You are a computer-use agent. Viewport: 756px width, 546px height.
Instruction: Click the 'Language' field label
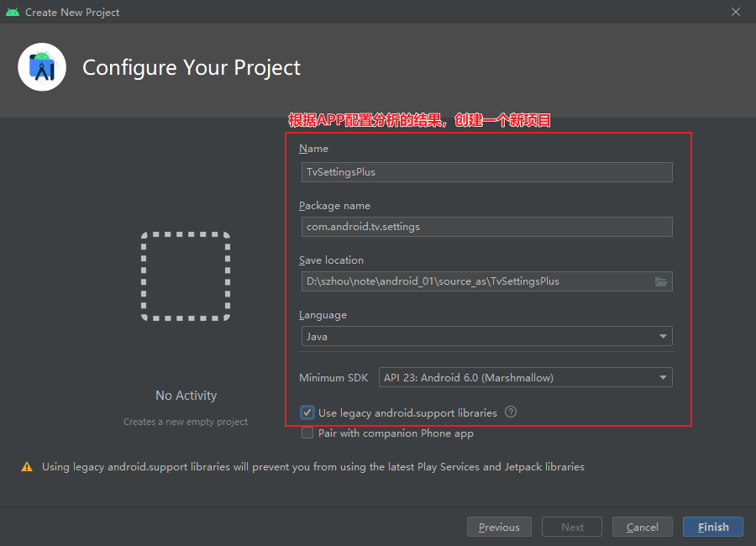coord(323,316)
